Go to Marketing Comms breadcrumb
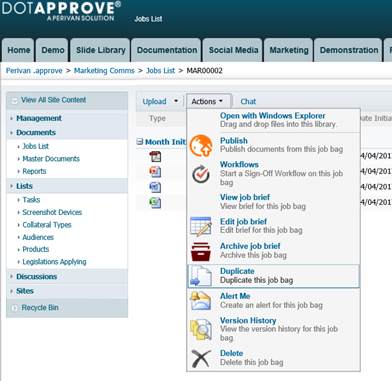 coord(104,71)
